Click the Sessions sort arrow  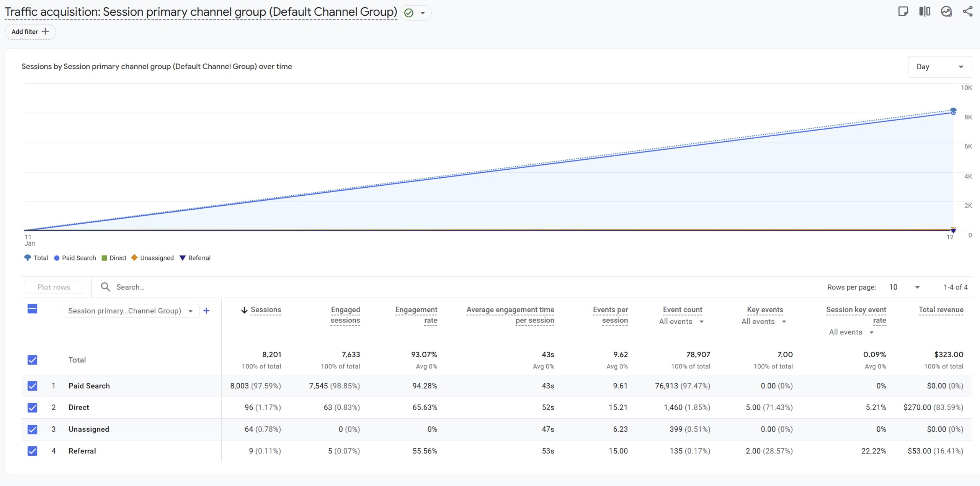click(244, 310)
